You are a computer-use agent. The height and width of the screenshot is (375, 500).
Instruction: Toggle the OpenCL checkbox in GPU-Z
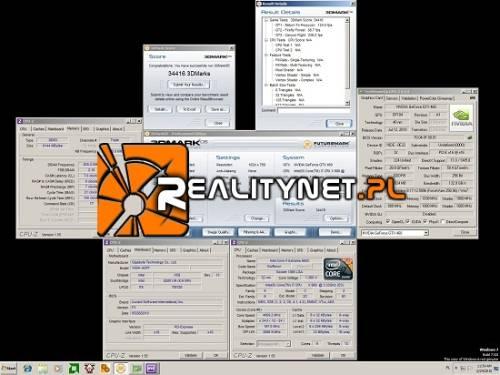click(388, 221)
